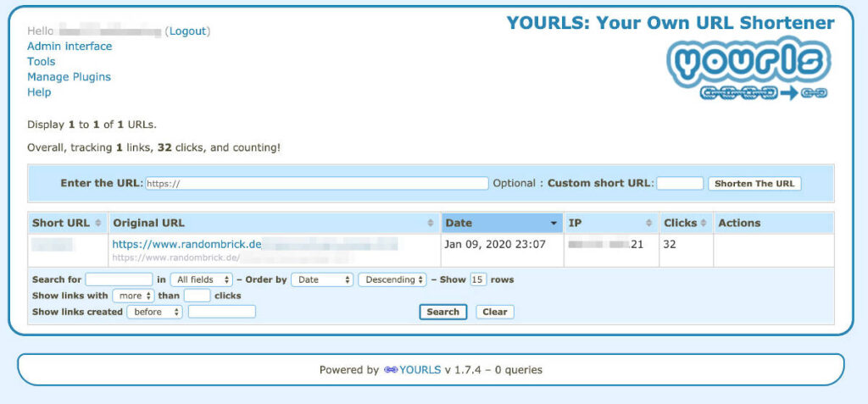Focus the links created date field
Viewport: 868px width, 404px height.
(222, 313)
